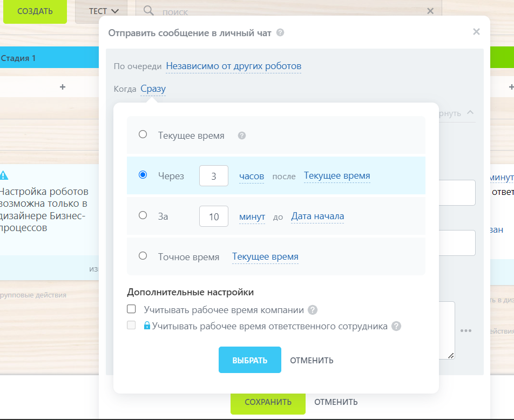This screenshot has width=514, height=420.
Task: Open Независимо от других роботов selector
Action: (x=233, y=66)
